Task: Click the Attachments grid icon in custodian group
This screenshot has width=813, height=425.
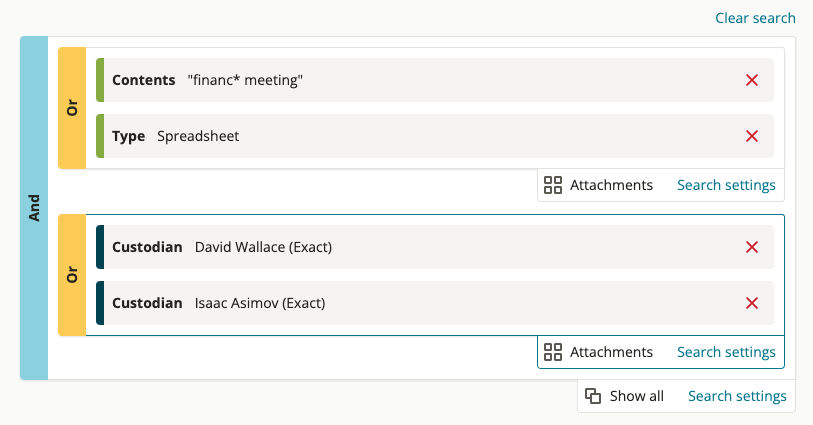Action: pyautogui.click(x=553, y=352)
